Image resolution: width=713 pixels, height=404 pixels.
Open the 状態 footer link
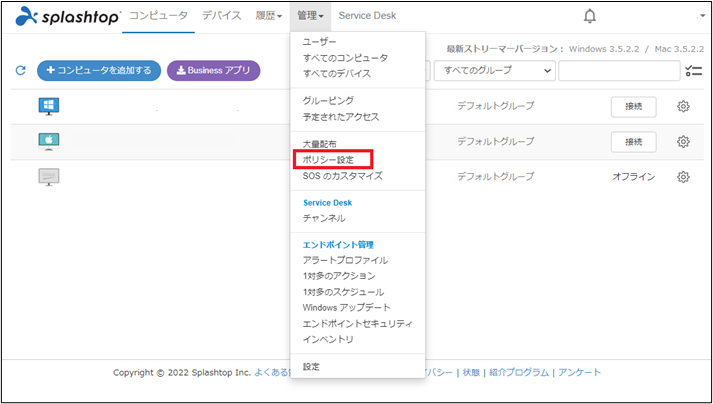pyautogui.click(x=471, y=373)
